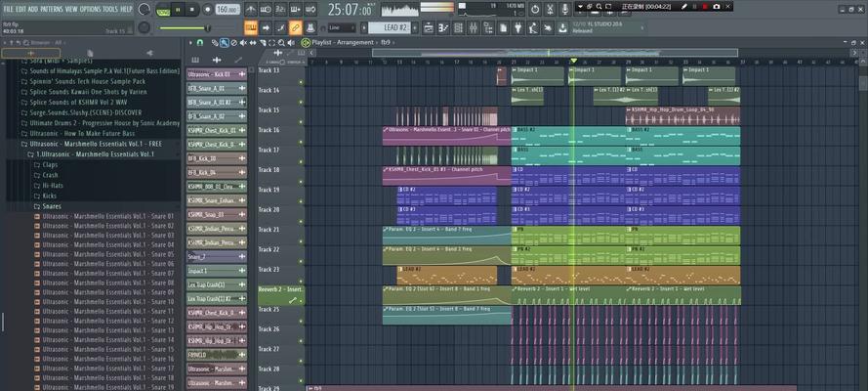
Task: Click the master volume knob
Action: [x=144, y=10]
